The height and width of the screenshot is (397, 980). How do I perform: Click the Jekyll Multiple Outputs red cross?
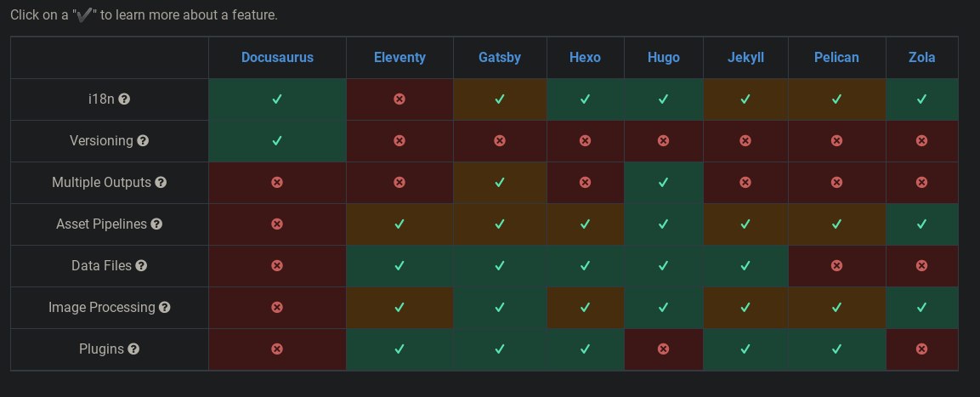(x=745, y=183)
